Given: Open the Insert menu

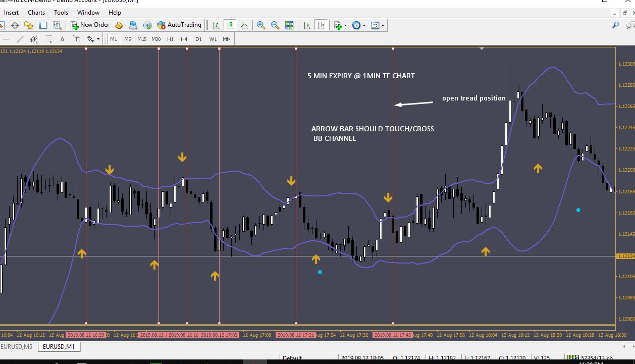Looking at the screenshot, I should point(12,13).
